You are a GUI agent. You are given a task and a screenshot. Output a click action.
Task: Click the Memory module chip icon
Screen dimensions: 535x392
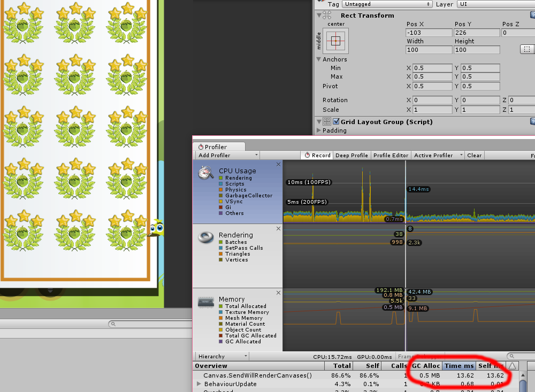tap(205, 301)
